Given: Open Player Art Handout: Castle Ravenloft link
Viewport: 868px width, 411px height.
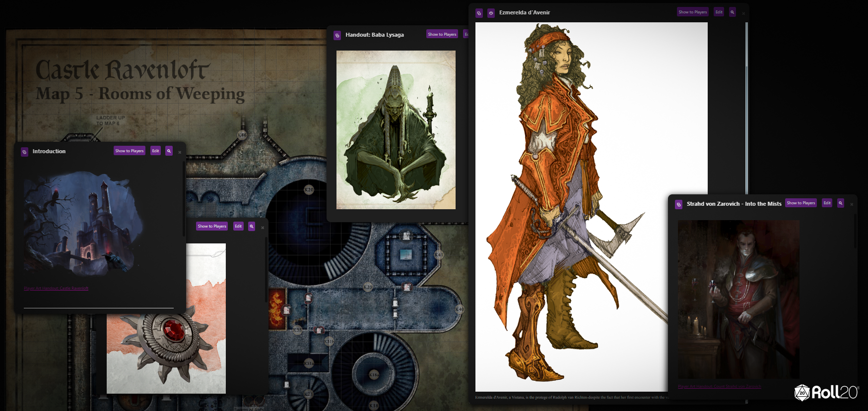Looking at the screenshot, I should pyautogui.click(x=56, y=288).
